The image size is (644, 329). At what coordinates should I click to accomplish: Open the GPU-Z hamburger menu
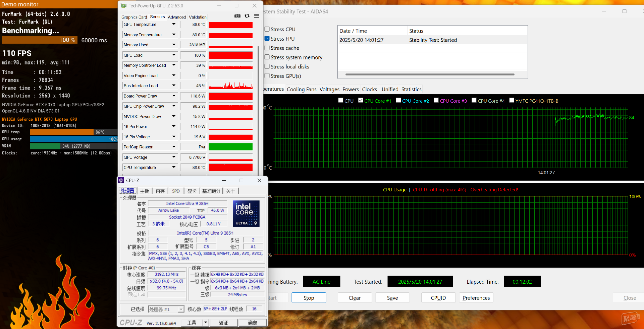coord(257,16)
